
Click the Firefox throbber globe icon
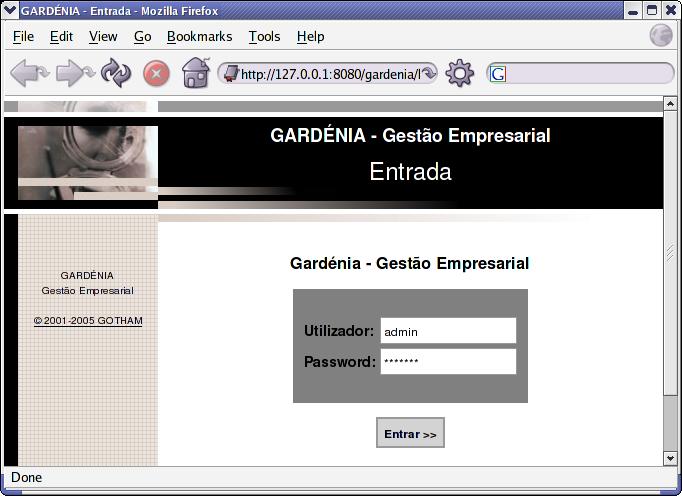[661, 35]
